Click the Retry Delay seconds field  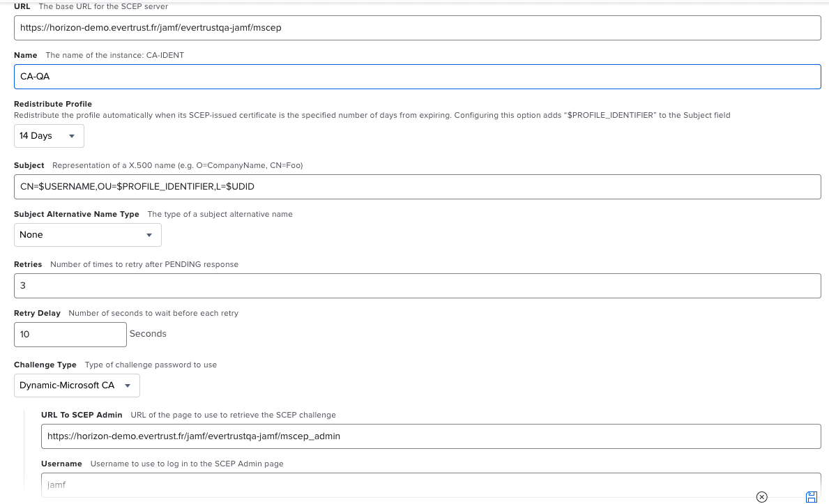(x=70, y=334)
